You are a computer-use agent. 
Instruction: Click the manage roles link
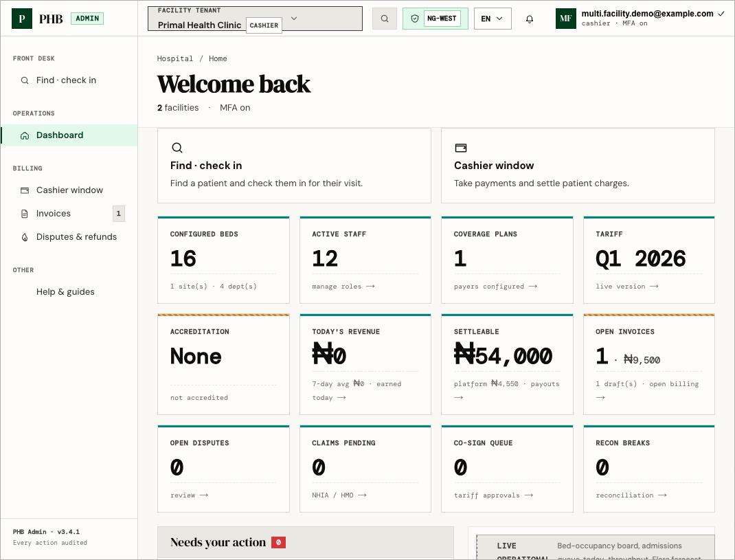point(343,286)
